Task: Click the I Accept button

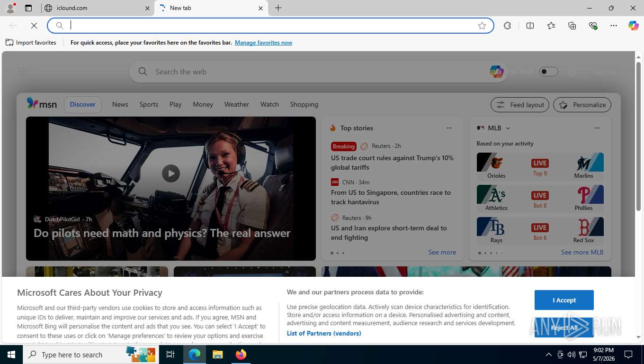Action: pyautogui.click(x=564, y=300)
